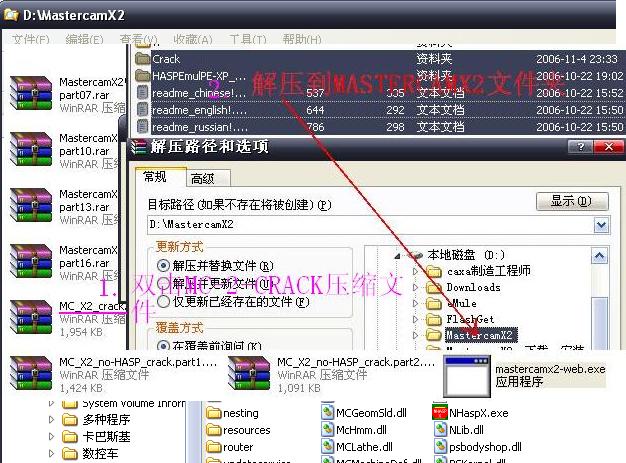Select 在覆盖前询问 radio option
Image resolution: width=626 pixels, height=463 pixels.
(x=163, y=346)
